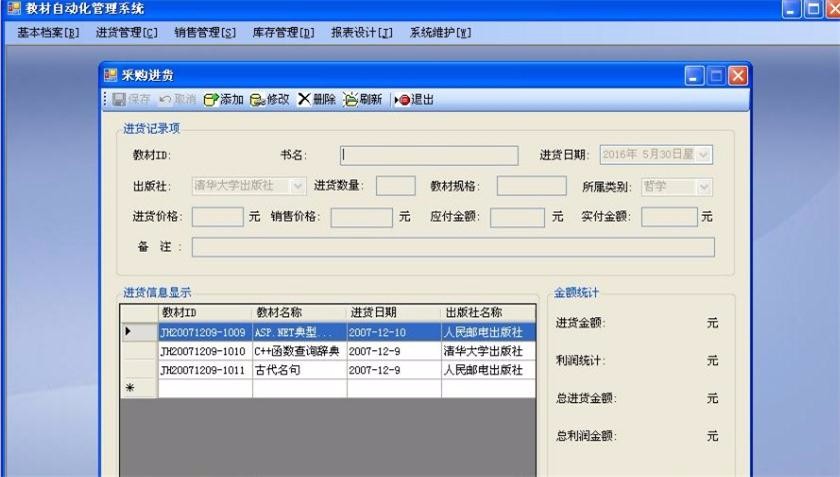Click the 退出 exit red icon
Image resolution: width=840 pixels, height=477 pixels.
coord(402,100)
